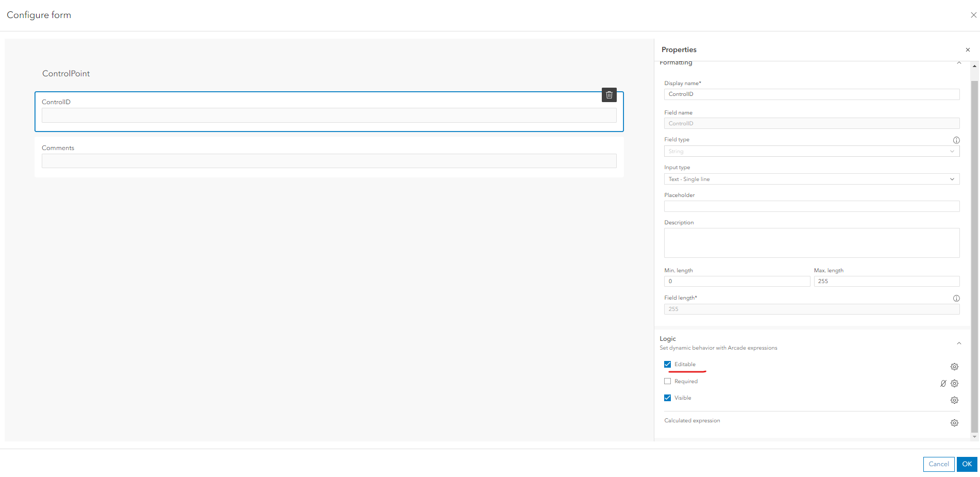The width and height of the screenshot is (980, 477).
Task: Cancel the form configuration
Action: (938, 464)
